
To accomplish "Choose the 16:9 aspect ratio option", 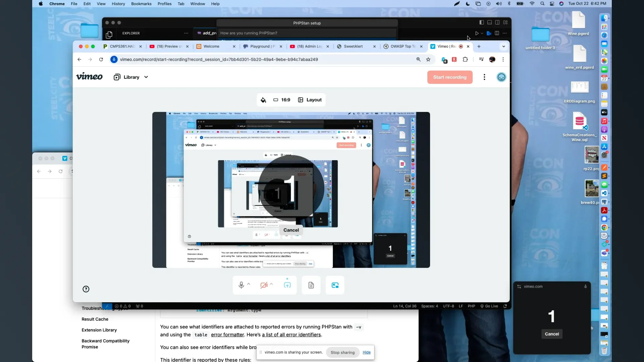I will click(x=282, y=100).
